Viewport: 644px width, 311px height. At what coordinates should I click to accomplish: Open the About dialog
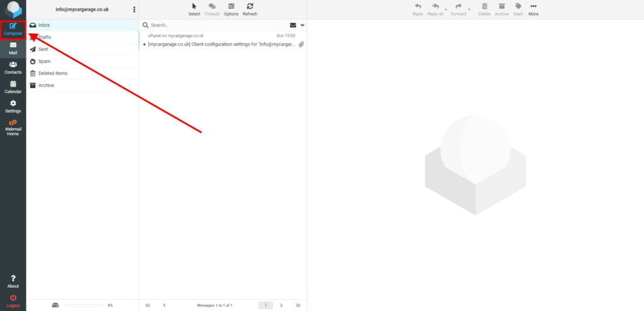13,281
